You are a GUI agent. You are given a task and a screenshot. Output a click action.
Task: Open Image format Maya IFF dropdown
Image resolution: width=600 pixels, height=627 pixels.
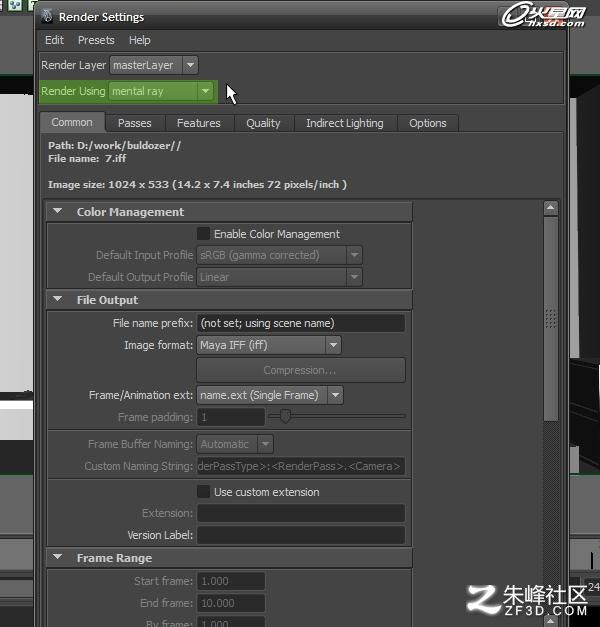tap(269, 345)
